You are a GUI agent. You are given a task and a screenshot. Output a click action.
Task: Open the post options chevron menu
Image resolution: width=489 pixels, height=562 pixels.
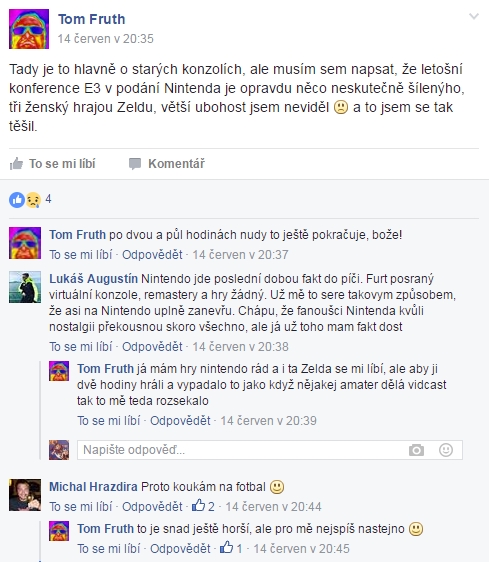click(474, 16)
